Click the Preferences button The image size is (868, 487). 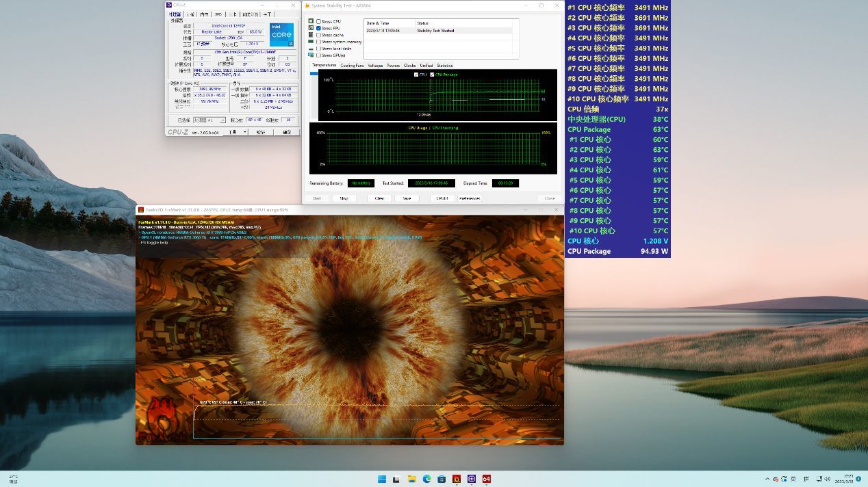click(470, 198)
